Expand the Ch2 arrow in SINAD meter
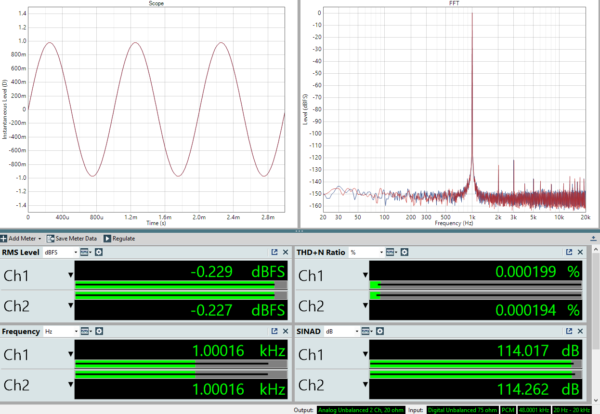The image size is (600, 414). 365,385
